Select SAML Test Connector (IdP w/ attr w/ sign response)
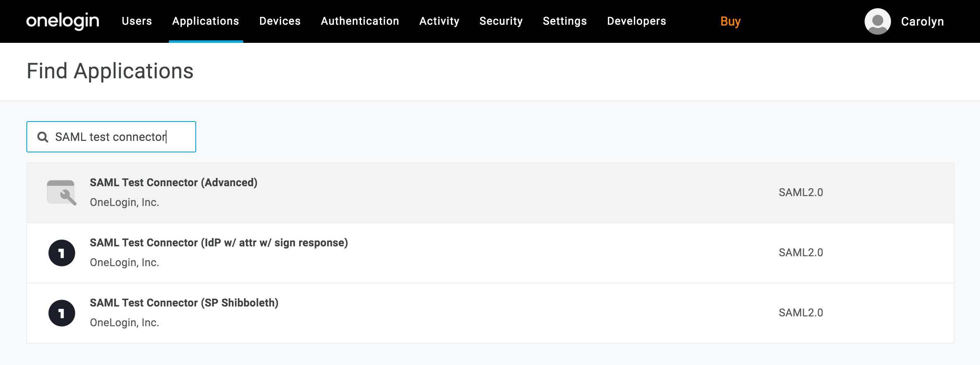 tap(219, 243)
